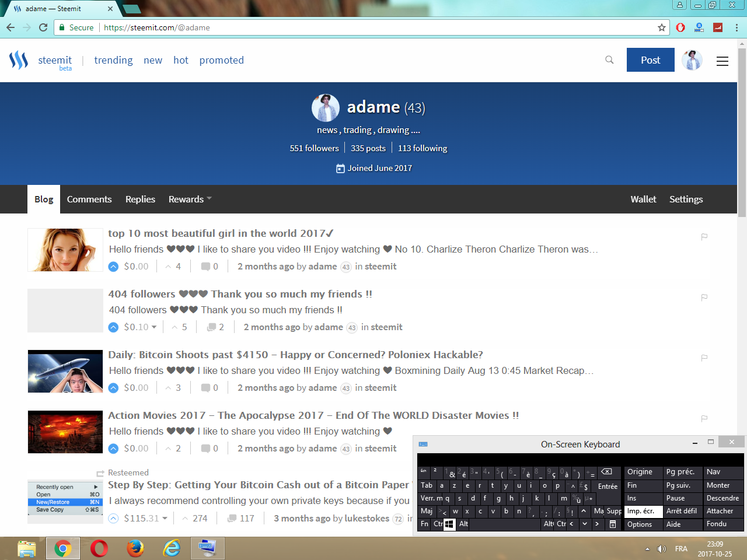Flag the 404 followers post

[704, 297]
